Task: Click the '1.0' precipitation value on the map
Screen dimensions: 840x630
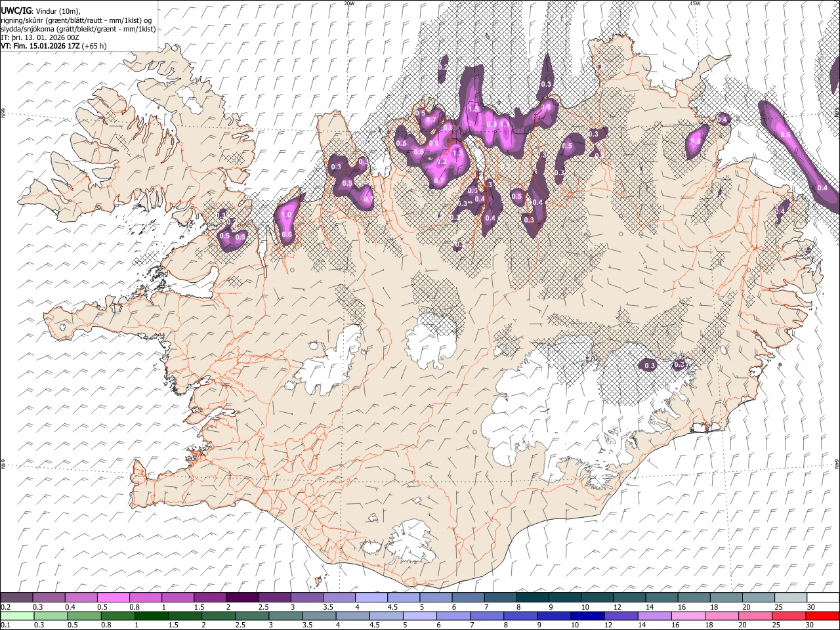Action: click(286, 215)
